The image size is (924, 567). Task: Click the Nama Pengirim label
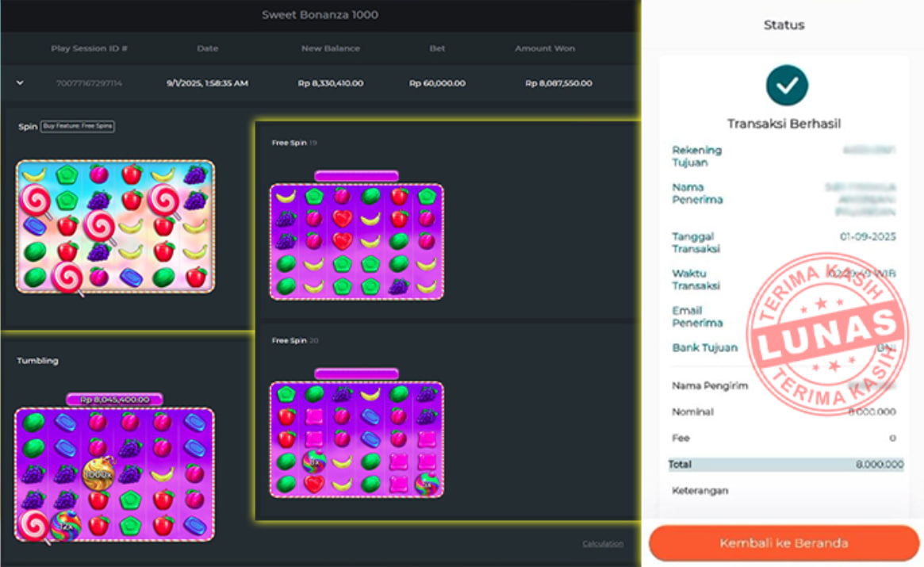tap(710, 385)
